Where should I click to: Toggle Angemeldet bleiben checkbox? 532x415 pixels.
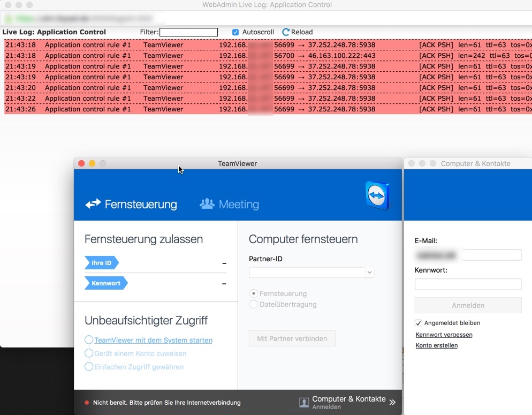pos(419,323)
